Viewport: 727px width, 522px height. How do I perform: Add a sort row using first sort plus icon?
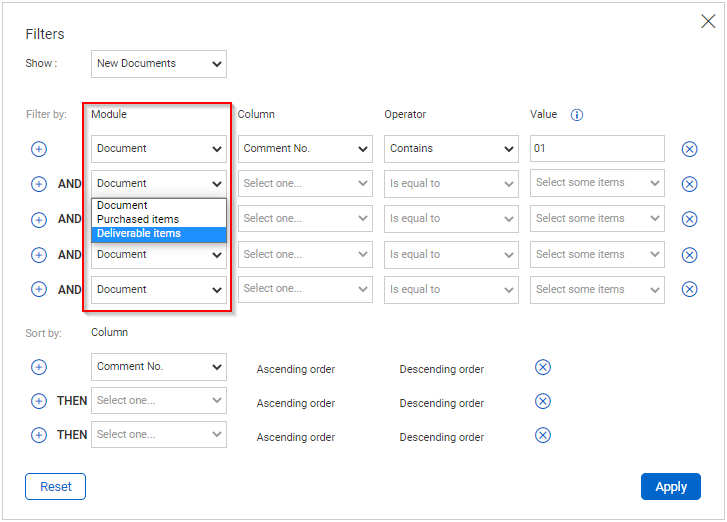click(x=39, y=367)
